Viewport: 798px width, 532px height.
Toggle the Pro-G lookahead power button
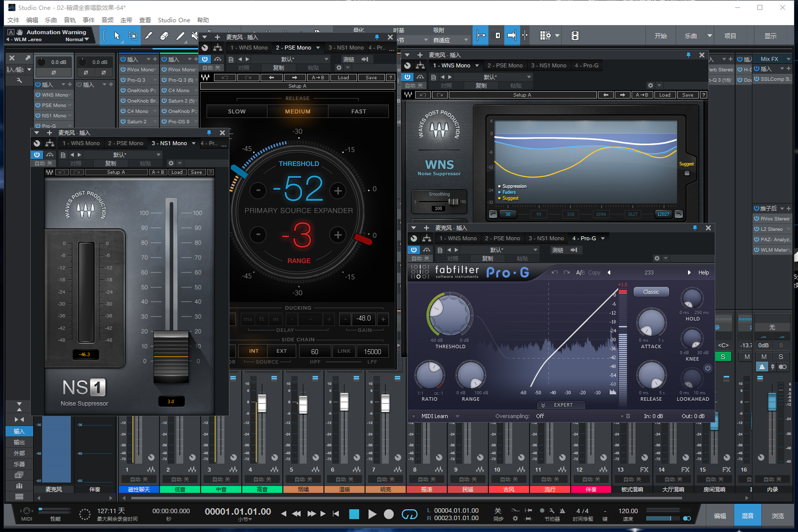coord(707,368)
